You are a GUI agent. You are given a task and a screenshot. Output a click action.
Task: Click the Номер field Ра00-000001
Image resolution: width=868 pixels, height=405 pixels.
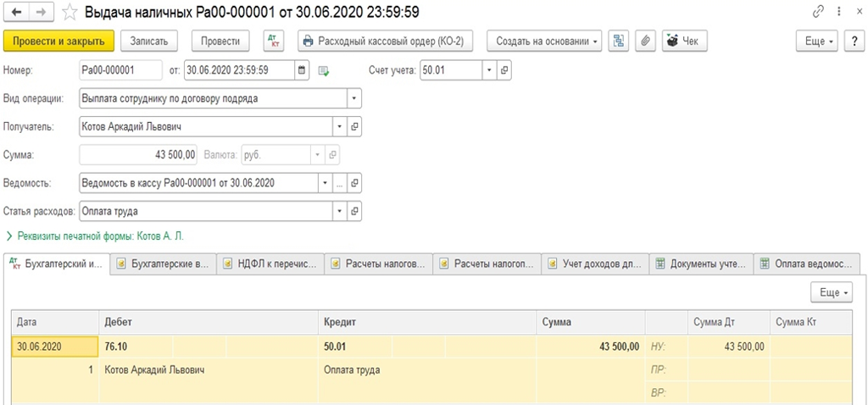click(120, 70)
